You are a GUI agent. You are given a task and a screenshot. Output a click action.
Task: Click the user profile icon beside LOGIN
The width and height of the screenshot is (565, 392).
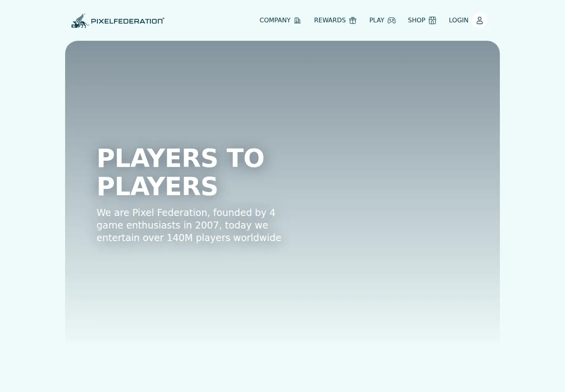coord(479,20)
